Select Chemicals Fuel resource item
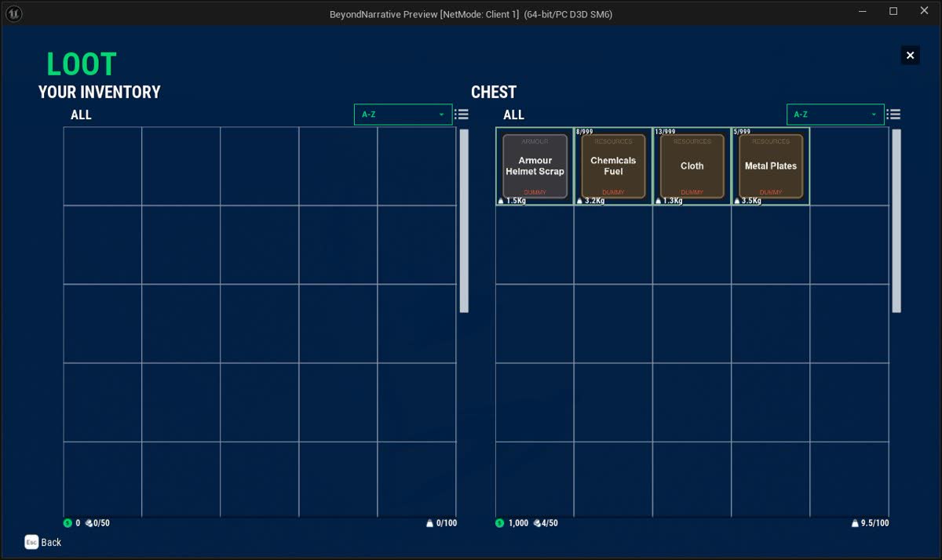This screenshot has height=560, width=942. pyautogui.click(x=613, y=166)
